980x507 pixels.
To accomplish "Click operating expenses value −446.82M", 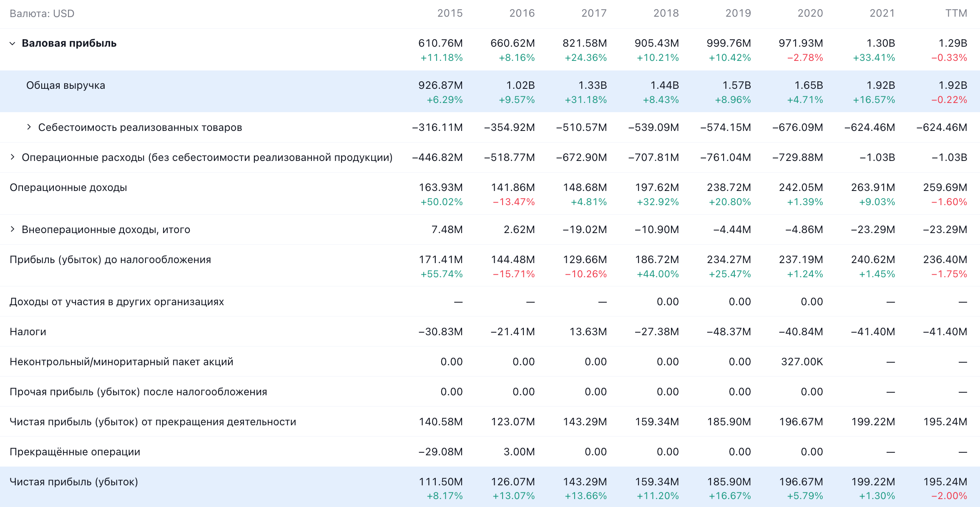I will [x=437, y=158].
